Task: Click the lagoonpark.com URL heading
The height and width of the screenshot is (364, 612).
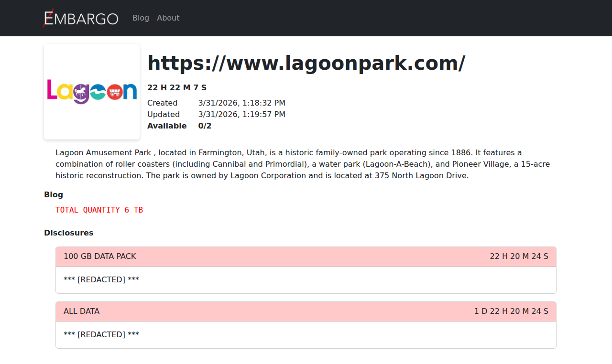Action: tap(306, 63)
